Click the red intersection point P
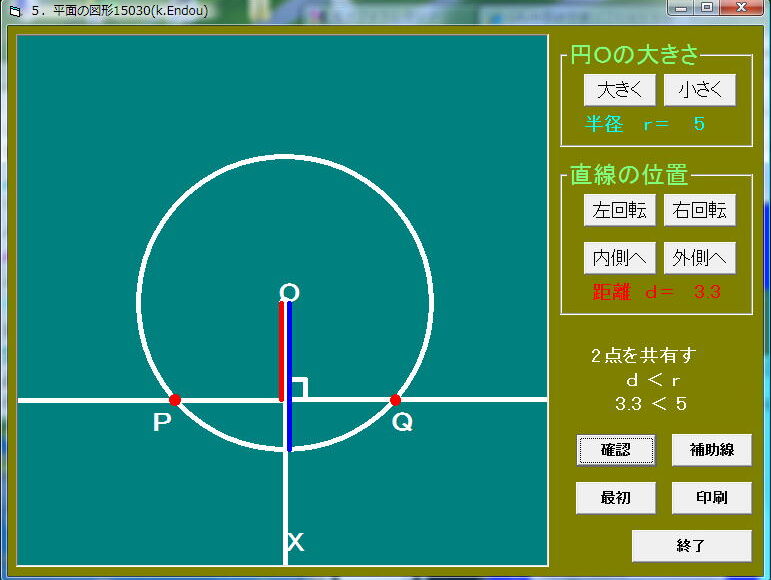 (x=175, y=400)
